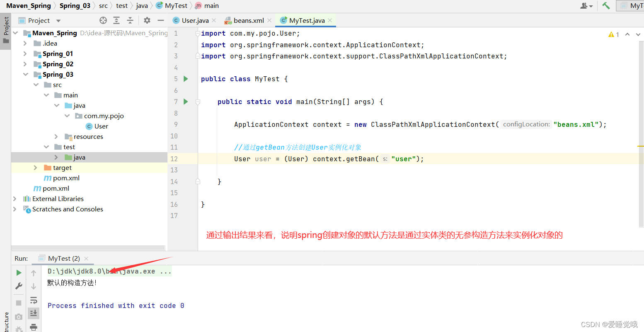The image size is (644, 332).
Task: Rerun MyTest in the Run panel
Action: point(19,273)
